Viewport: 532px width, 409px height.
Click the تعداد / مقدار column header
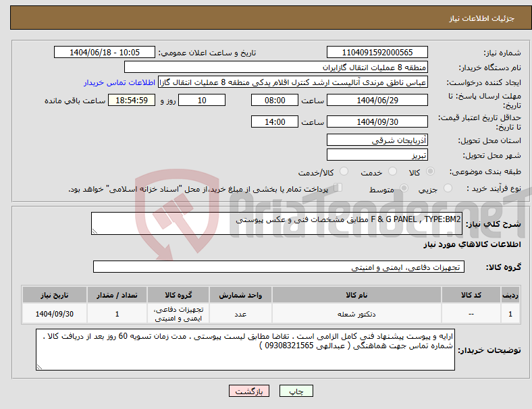pyautogui.click(x=117, y=295)
